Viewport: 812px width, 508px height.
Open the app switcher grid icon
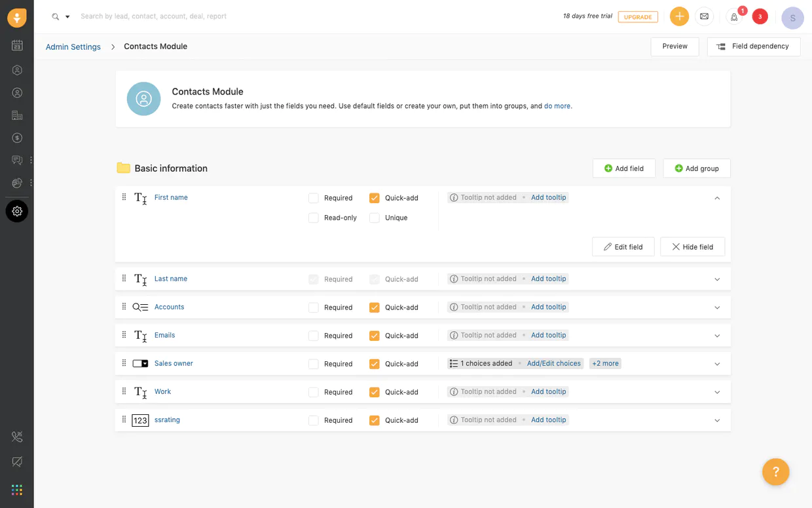pyautogui.click(x=17, y=490)
